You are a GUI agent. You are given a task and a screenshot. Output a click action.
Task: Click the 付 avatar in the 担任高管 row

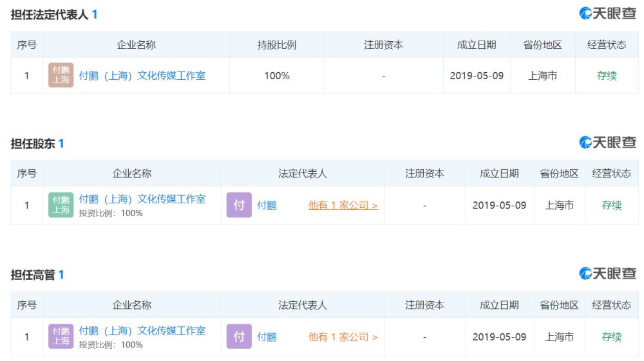tap(239, 337)
